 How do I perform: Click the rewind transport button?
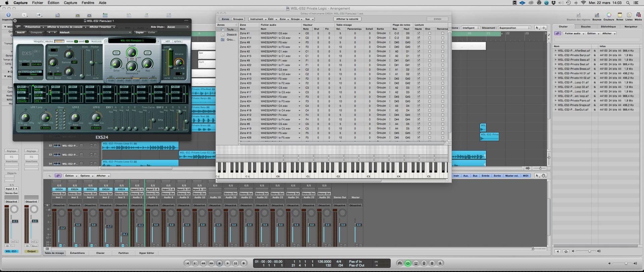pyautogui.click(x=203, y=263)
